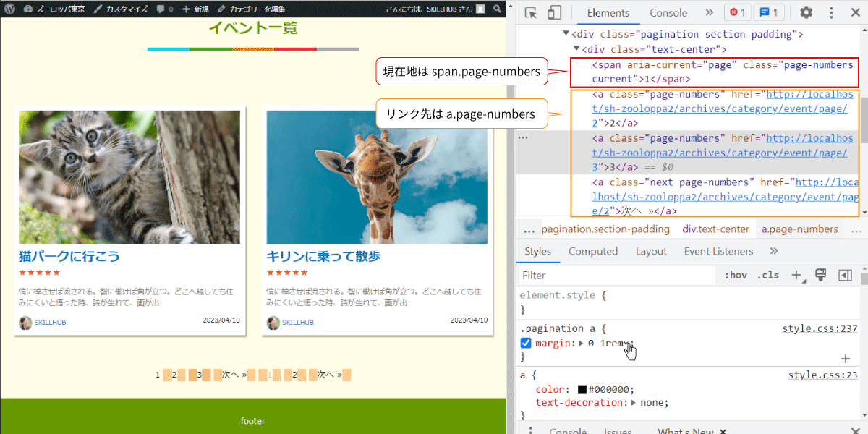Click the ellipsis beside the selected DOM node
Screen dimensions: 868x434
point(523,138)
